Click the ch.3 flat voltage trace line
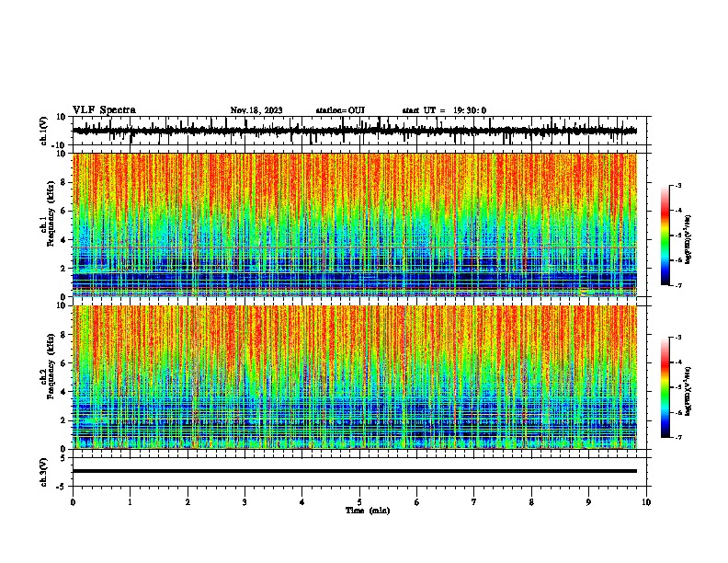This screenshot has height=563, width=728. pyautogui.click(x=355, y=471)
